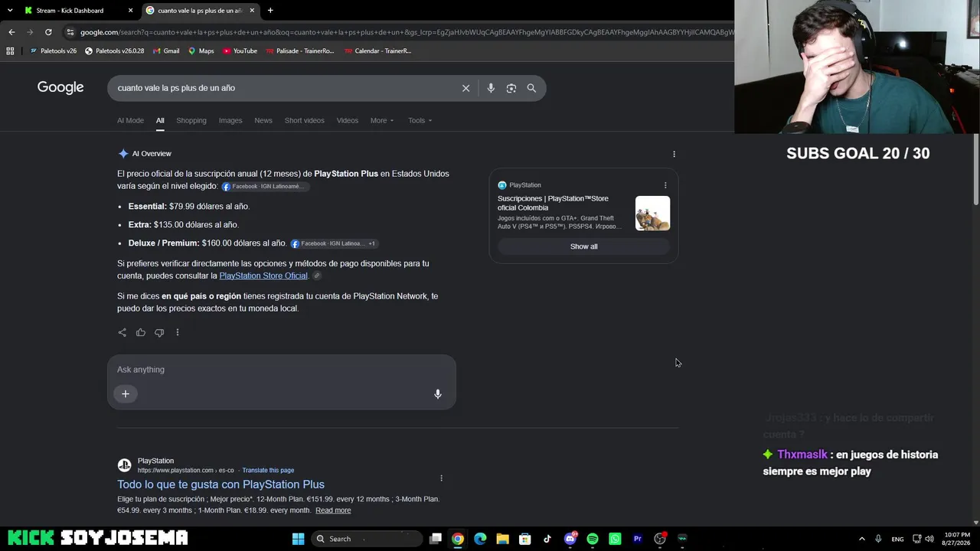This screenshot has width=980, height=551.
Task: Open the YouTube bookmark
Action: (240, 51)
